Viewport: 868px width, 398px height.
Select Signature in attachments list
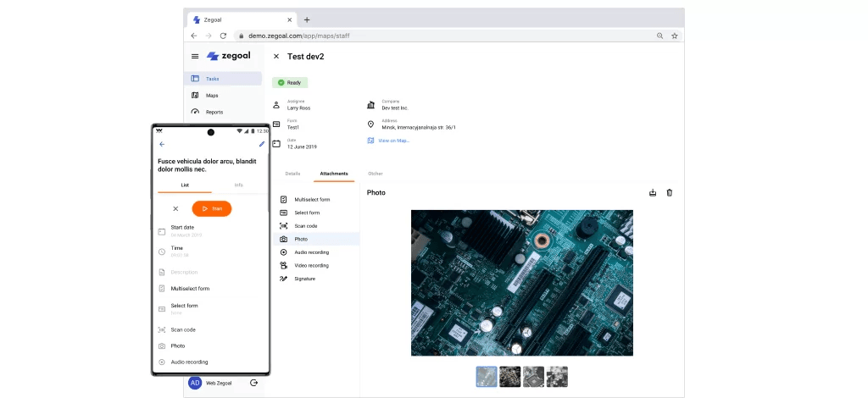pyautogui.click(x=304, y=279)
